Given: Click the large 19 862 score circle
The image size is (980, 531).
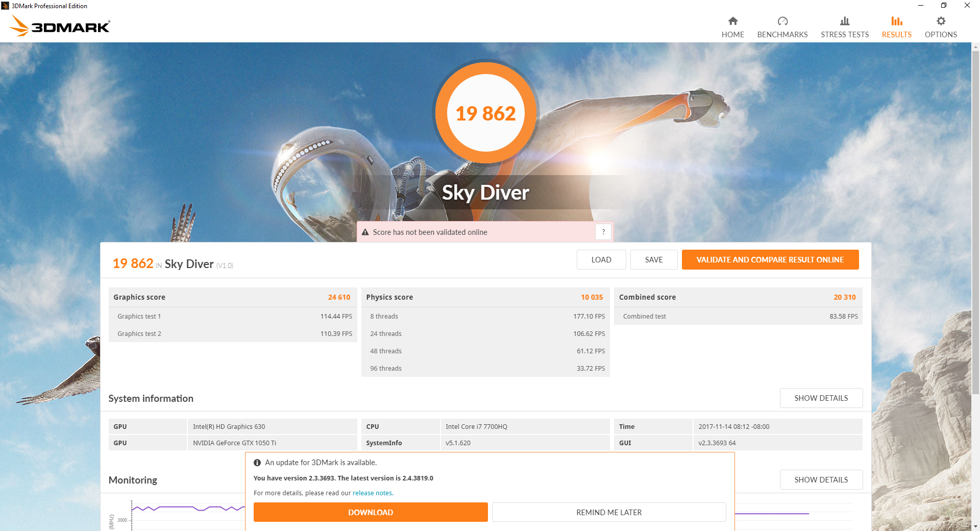Looking at the screenshot, I should click(x=486, y=113).
